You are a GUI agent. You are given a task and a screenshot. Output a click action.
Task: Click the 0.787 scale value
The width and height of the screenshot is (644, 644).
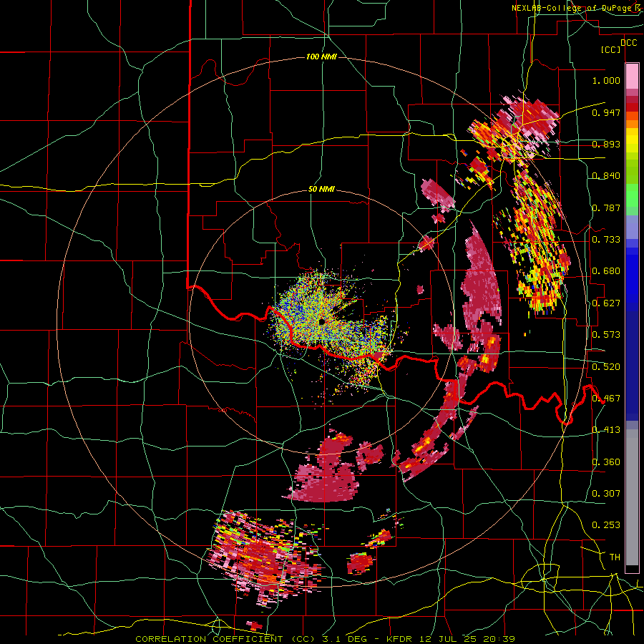pos(606,208)
